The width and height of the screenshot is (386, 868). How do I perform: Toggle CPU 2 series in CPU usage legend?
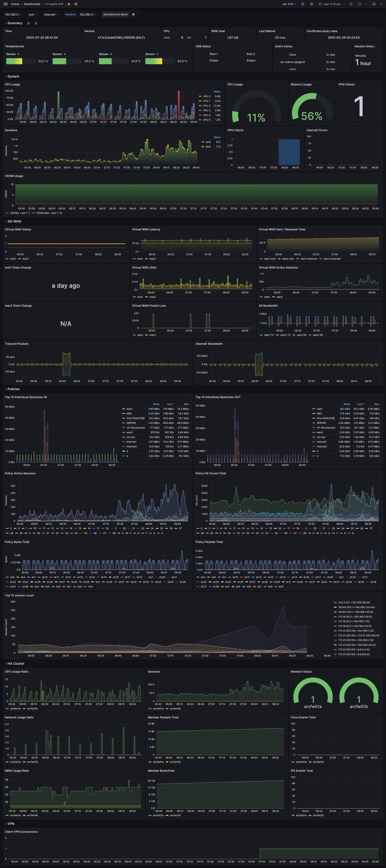point(207,106)
